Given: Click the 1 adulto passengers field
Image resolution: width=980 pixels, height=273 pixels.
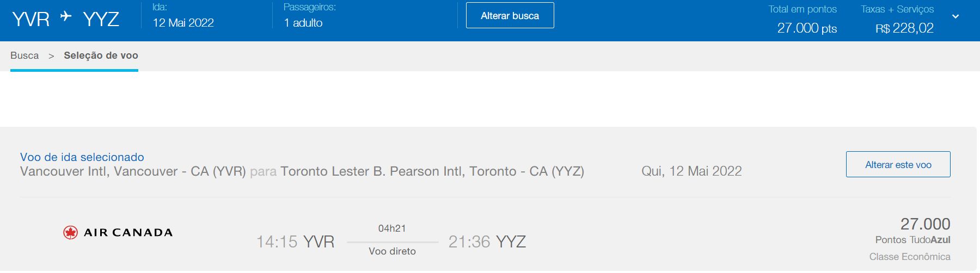Looking at the screenshot, I should tap(303, 23).
